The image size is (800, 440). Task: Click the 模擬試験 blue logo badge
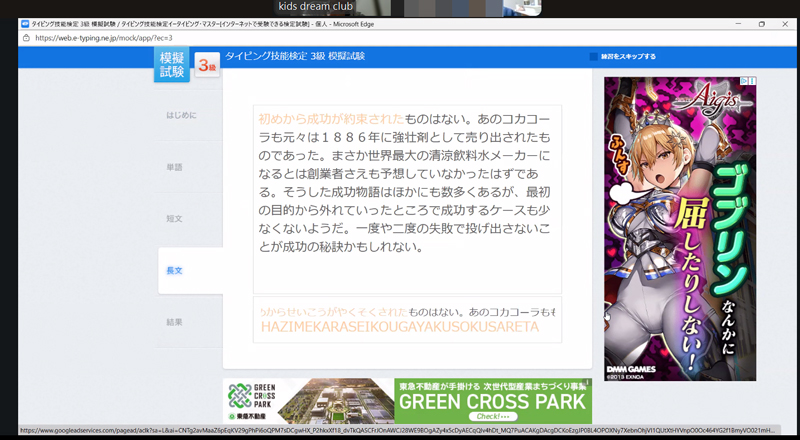pyautogui.click(x=172, y=64)
